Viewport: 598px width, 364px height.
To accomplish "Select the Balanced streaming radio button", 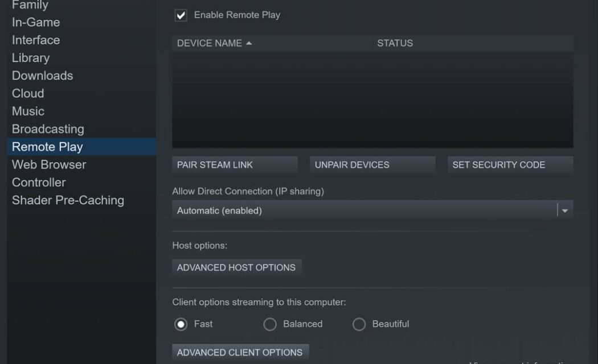I will tap(270, 324).
